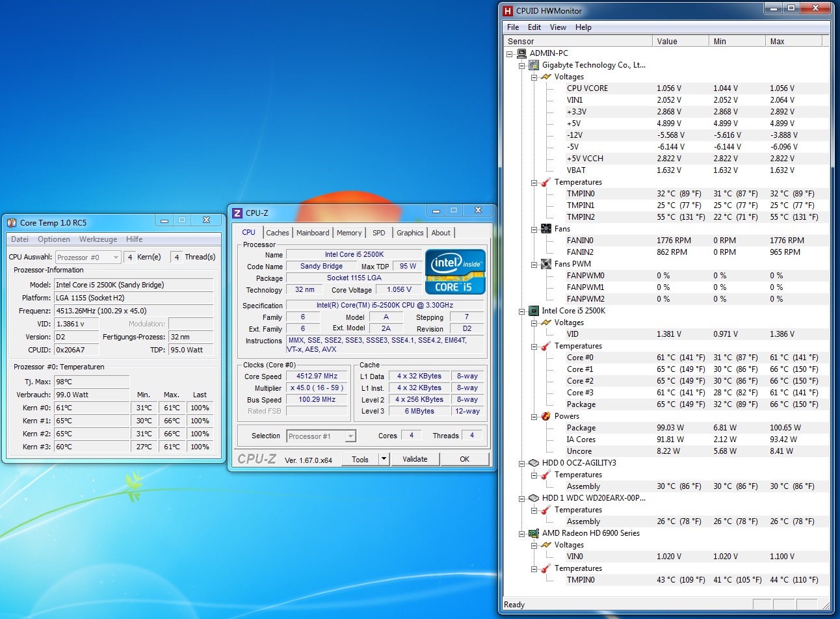Click the Min column header in HWMonitor
840x619 pixels.
point(737,41)
